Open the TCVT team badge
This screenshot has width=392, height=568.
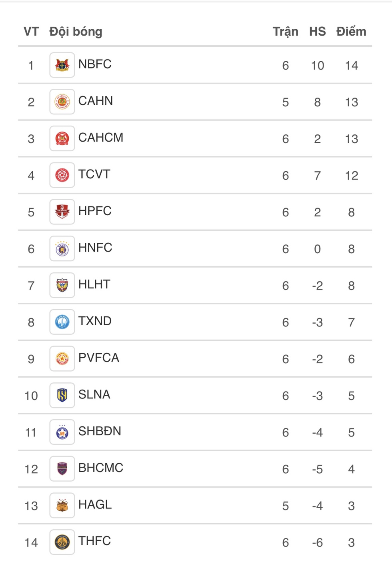coord(62,175)
